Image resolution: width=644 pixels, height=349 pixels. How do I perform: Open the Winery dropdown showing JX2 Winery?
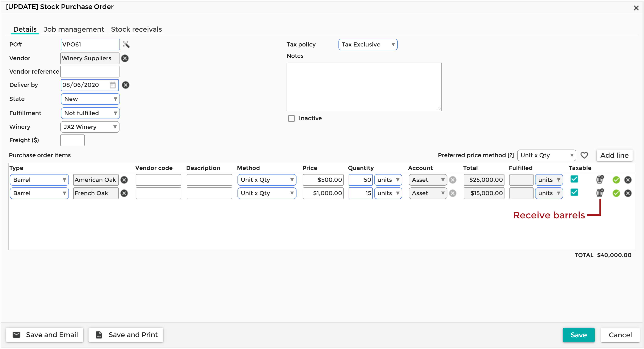90,127
